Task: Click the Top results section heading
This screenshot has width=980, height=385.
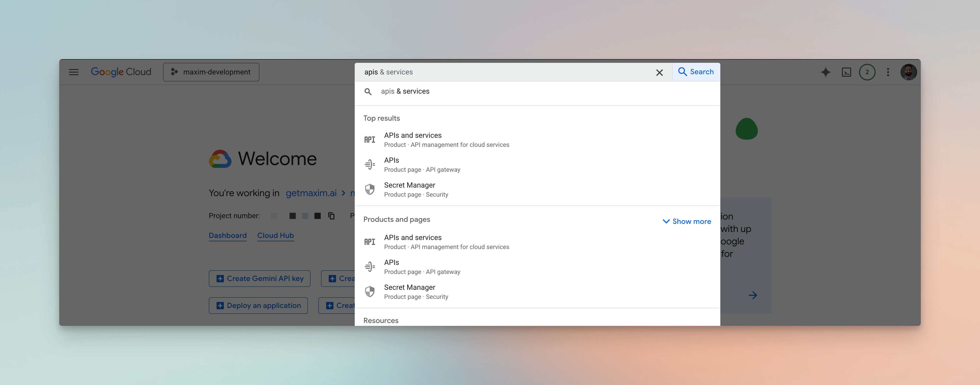Action: click(x=381, y=119)
